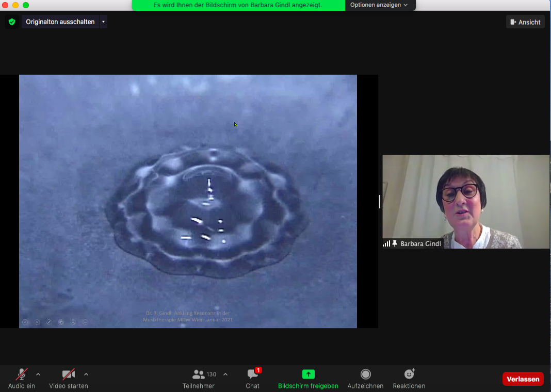Open Chat with unread message badge
551x392 pixels.
253,374
